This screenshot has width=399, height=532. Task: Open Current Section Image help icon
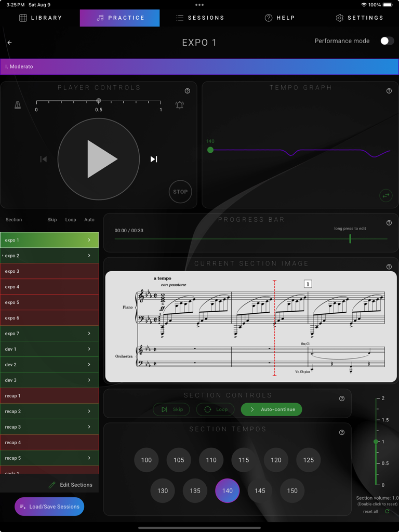click(389, 267)
